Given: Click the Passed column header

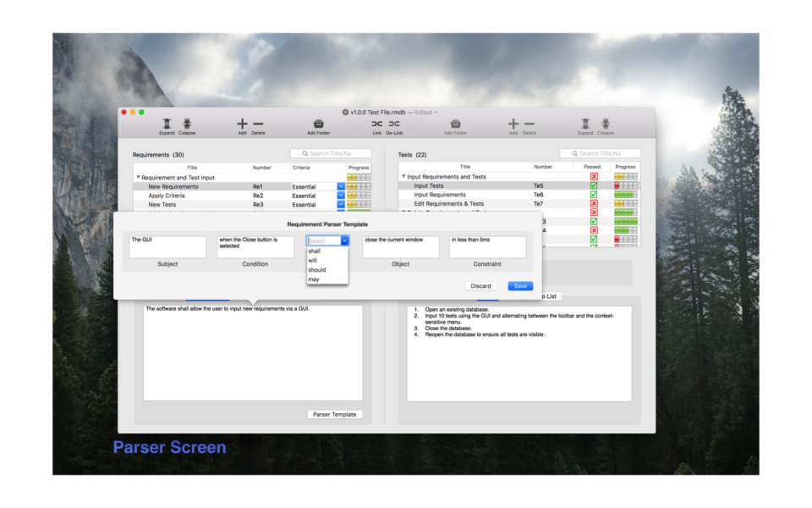Looking at the screenshot, I should 592,167.
